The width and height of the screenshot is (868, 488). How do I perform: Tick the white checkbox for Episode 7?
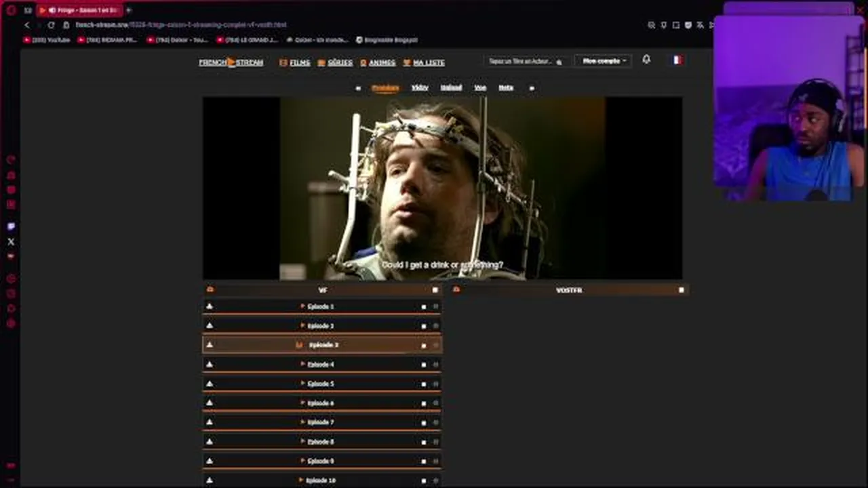click(424, 423)
